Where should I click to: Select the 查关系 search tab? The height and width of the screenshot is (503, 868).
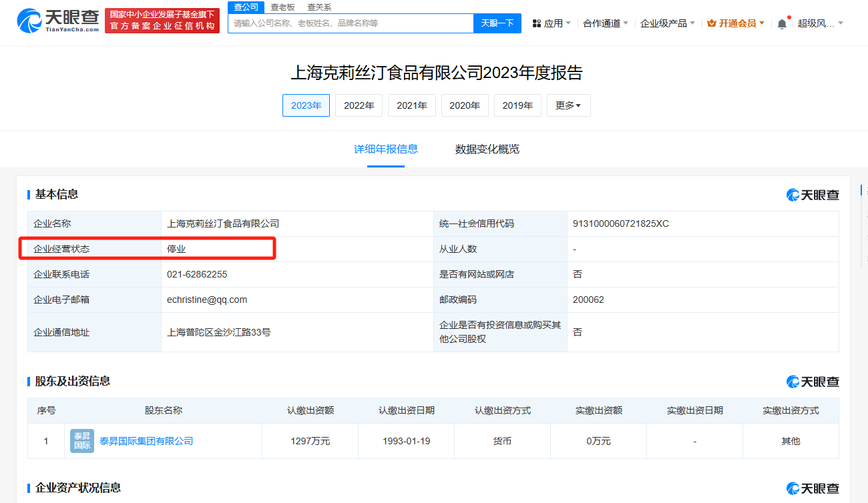click(319, 7)
